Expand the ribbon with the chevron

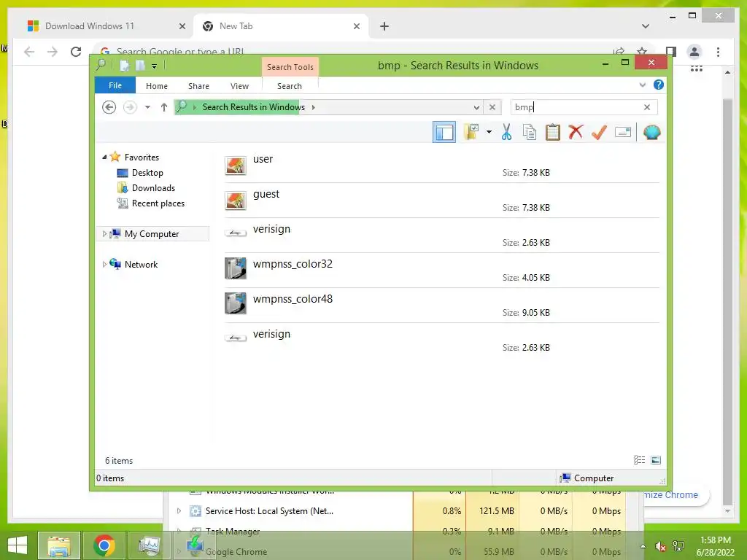tap(642, 85)
